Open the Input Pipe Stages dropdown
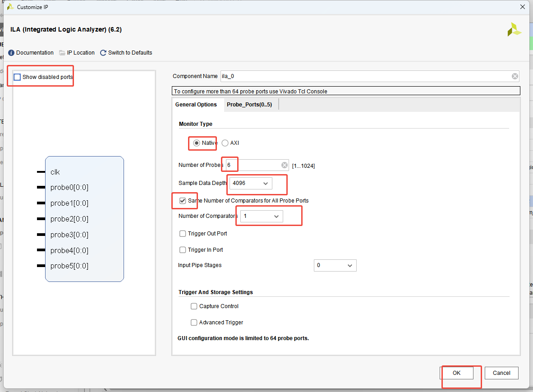 click(x=335, y=266)
